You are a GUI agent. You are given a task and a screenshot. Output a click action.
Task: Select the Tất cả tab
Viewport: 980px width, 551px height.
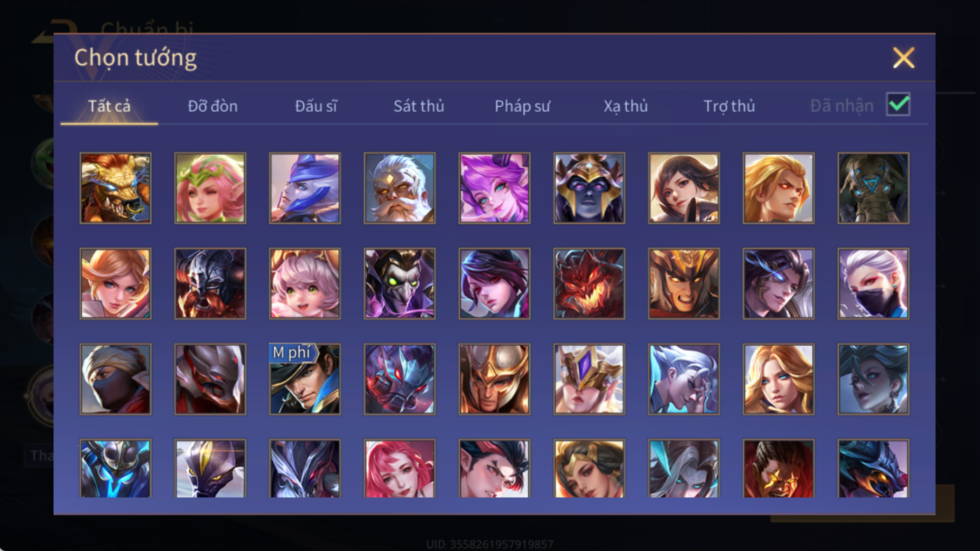click(x=109, y=106)
